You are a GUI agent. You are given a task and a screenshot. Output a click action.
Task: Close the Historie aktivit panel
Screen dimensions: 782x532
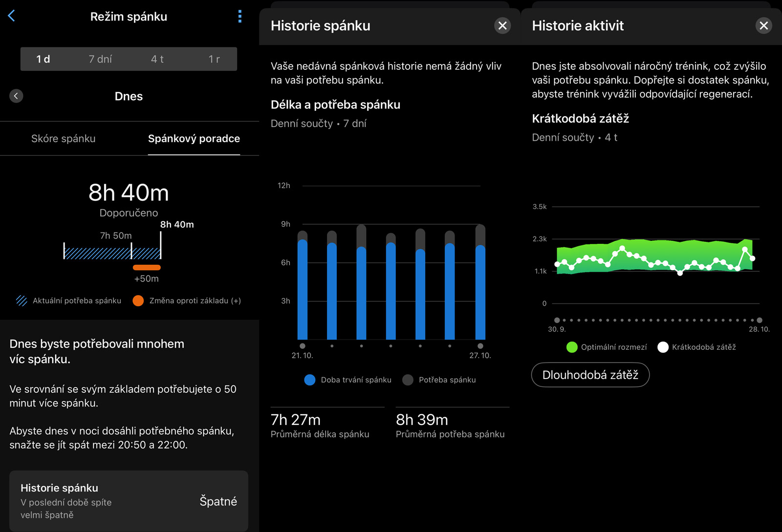pyautogui.click(x=763, y=25)
